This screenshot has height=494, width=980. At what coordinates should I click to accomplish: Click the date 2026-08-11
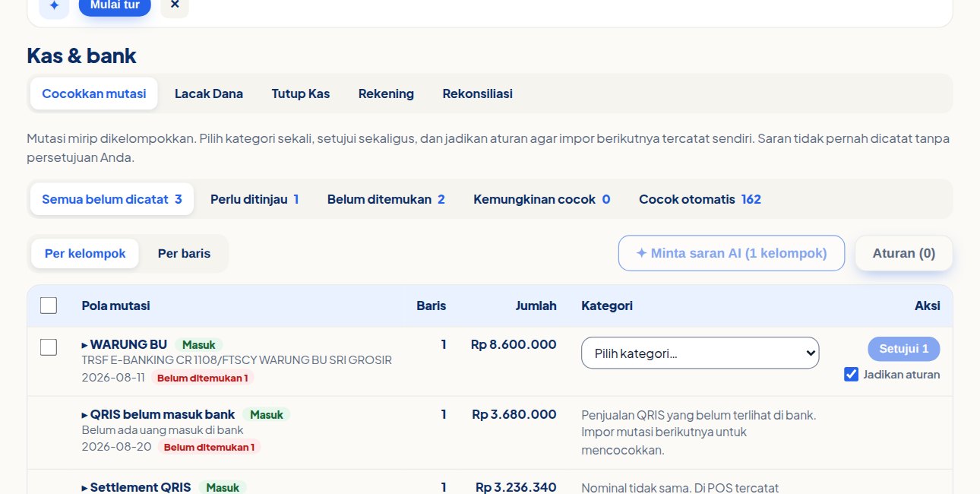[x=112, y=377]
